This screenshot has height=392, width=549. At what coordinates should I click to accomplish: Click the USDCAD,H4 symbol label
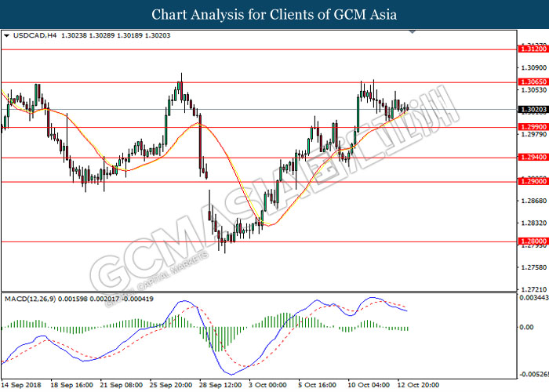click(29, 35)
